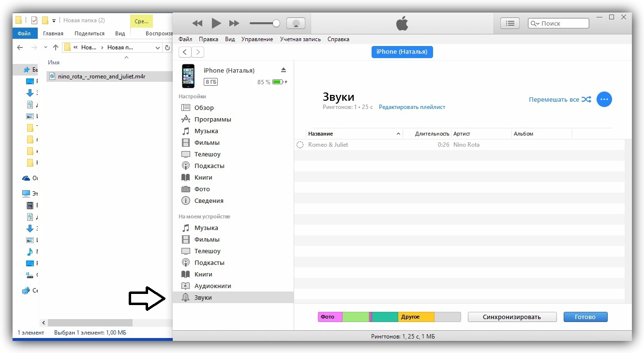Open the Файл tab in Explorer
This screenshot has height=353, width=644.
pyautogui.click(x=24, y=33)
